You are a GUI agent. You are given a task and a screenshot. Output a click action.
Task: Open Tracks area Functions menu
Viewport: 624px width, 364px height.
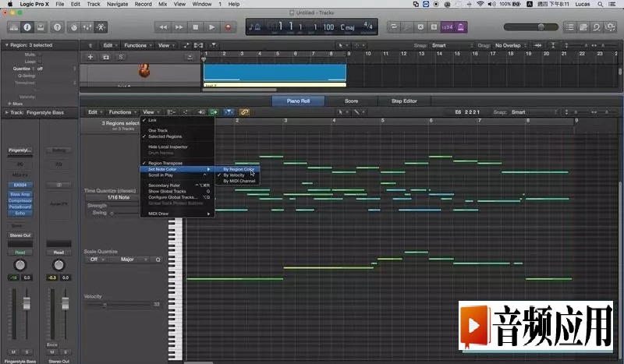137,45
